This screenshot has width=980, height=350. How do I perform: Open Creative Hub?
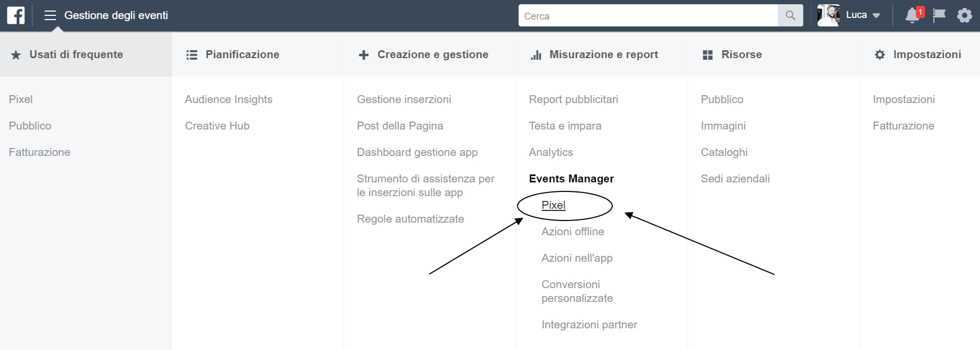click(217, 126)
